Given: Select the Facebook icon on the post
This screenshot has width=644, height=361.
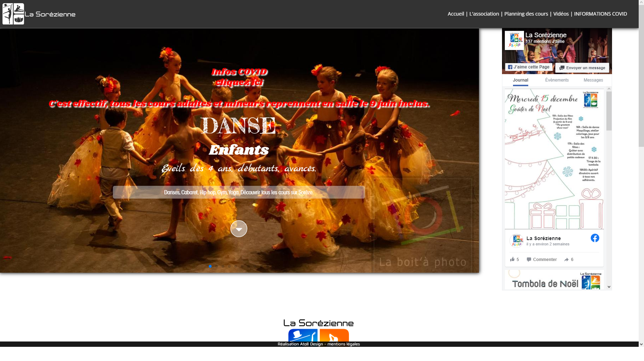Looking at the screenshot, I should 595,238.
